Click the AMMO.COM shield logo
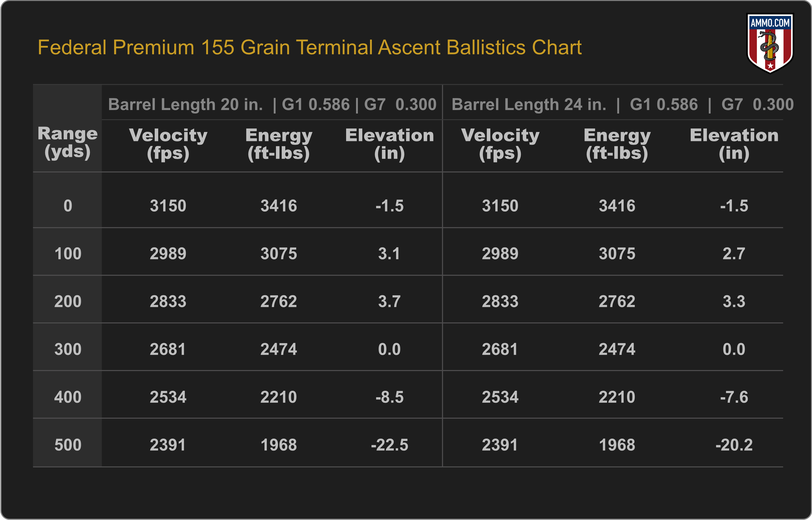This screenshot has height=520, width=812. coord(770,43)
